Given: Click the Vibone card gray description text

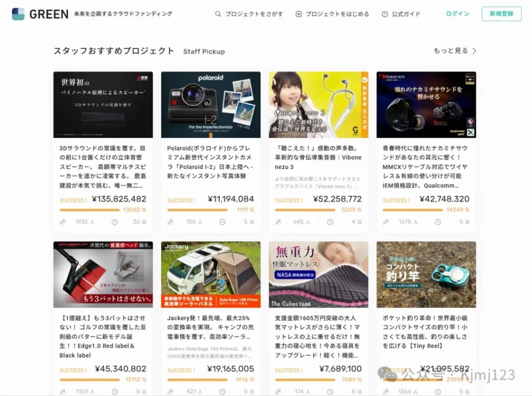Looking at the screenshot, I should (318, 182).
